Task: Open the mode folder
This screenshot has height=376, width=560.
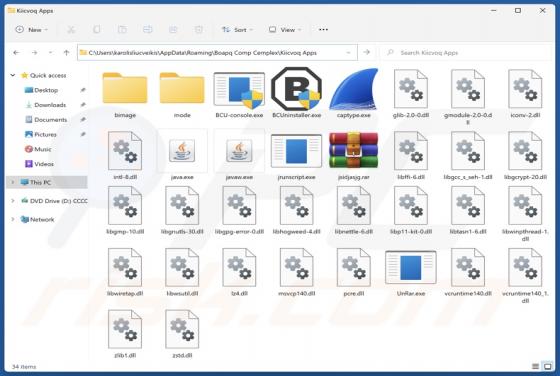Action: [x=182, y=89]
